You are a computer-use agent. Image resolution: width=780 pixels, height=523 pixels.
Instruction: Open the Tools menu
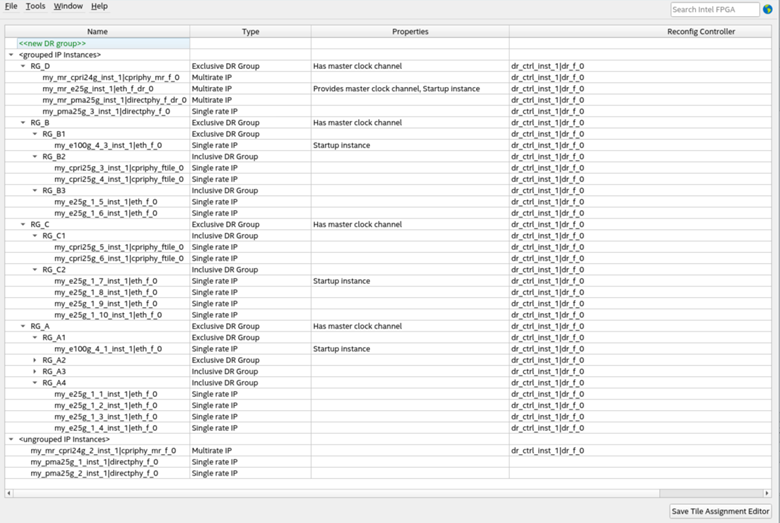coord(35,6)
